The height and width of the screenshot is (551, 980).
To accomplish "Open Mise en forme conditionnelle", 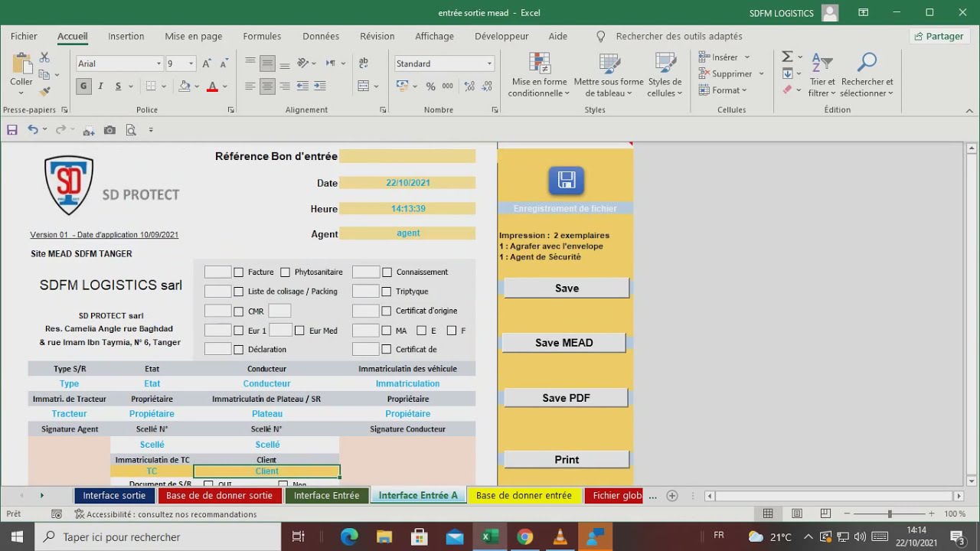I will click(540, 76).
